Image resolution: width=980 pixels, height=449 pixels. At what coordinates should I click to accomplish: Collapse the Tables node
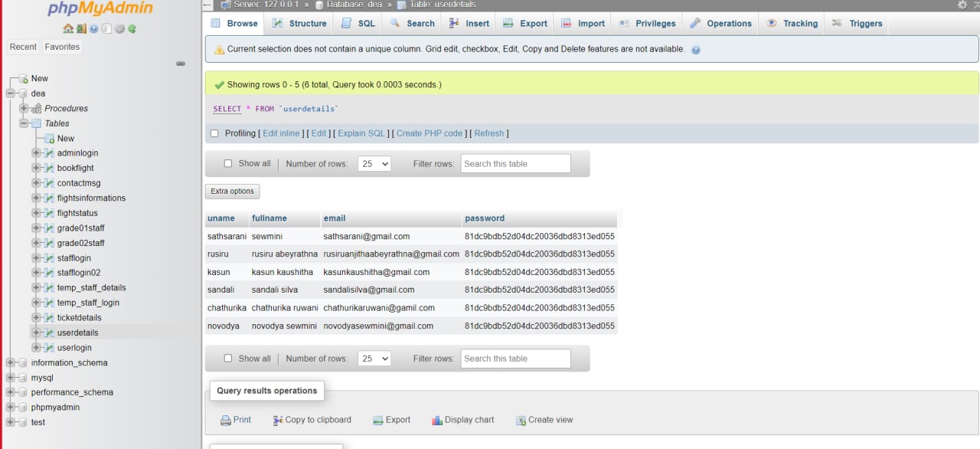(24, 123)
